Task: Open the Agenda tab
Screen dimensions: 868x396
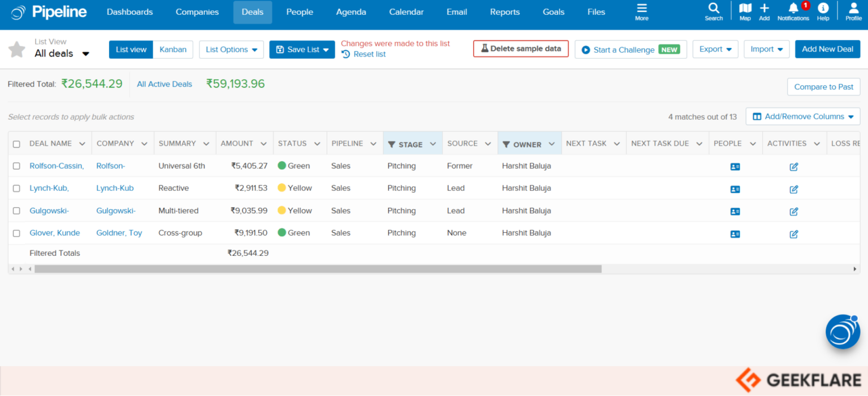Action: tap(351, 12)
